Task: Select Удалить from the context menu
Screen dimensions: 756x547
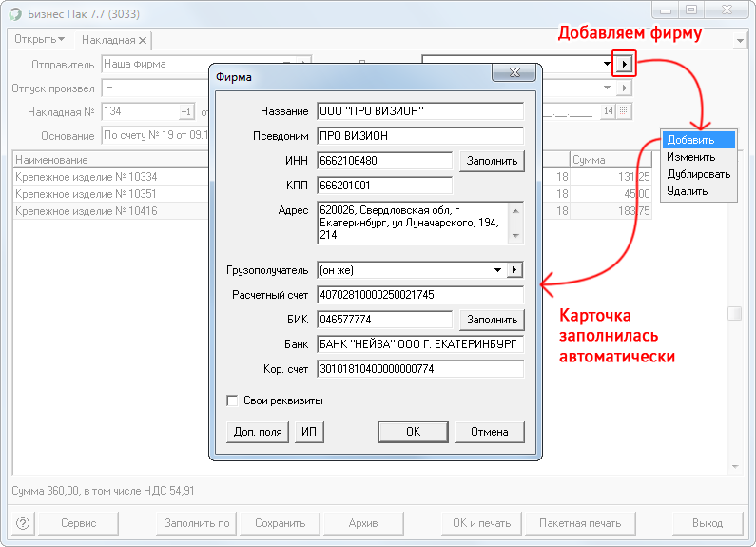Action: coord(687,191)
